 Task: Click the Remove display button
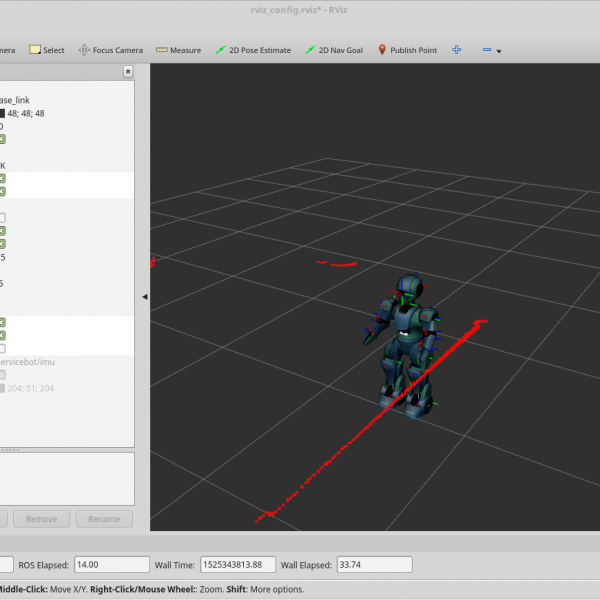42,519
